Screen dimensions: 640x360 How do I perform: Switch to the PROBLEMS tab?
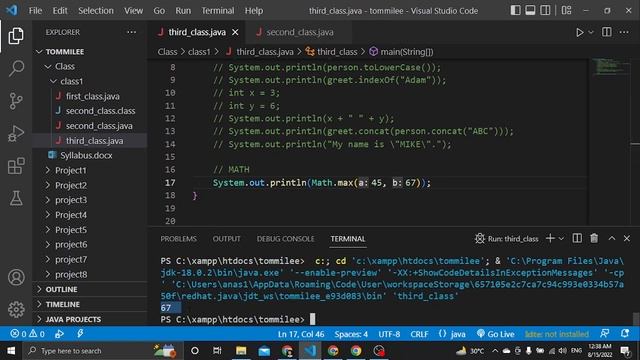point(178,239)
